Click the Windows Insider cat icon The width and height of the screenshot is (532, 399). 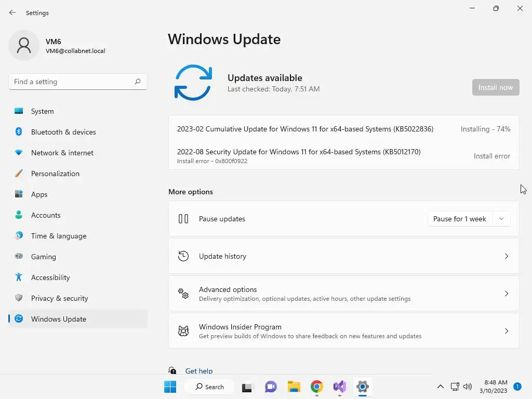coord(183,331)
